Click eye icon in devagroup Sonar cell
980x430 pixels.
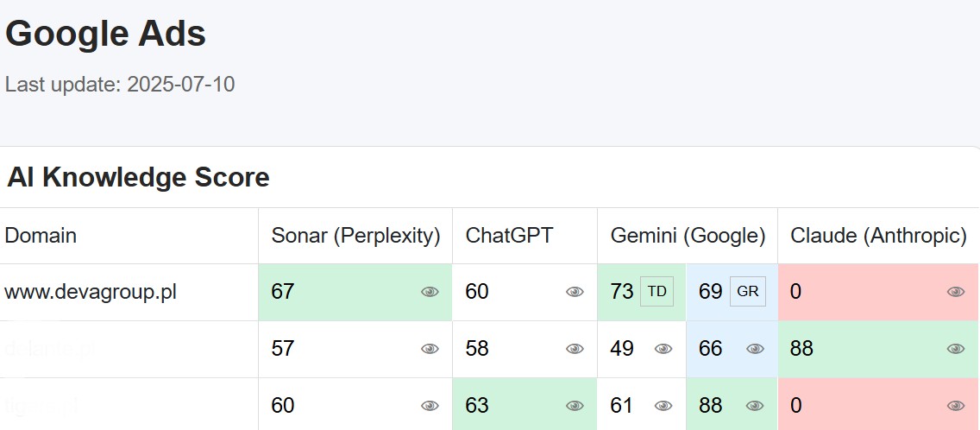430,292
